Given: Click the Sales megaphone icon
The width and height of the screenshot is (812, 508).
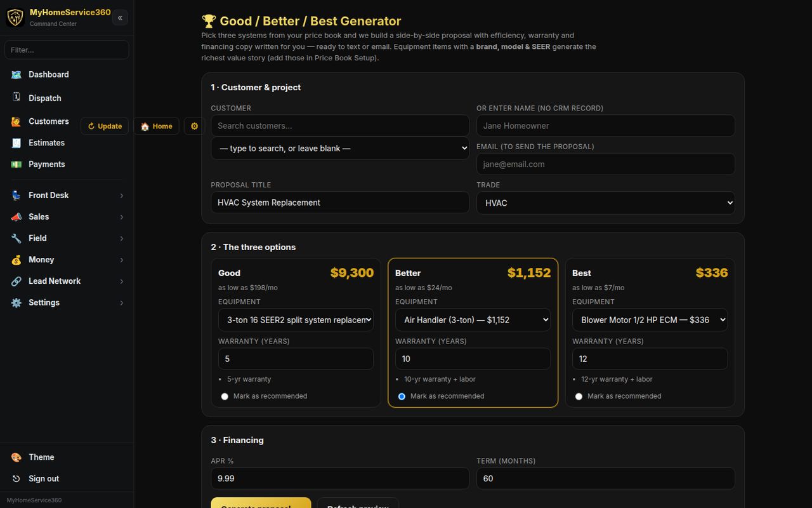Looking at the screenshot, I should pos(16,217).
